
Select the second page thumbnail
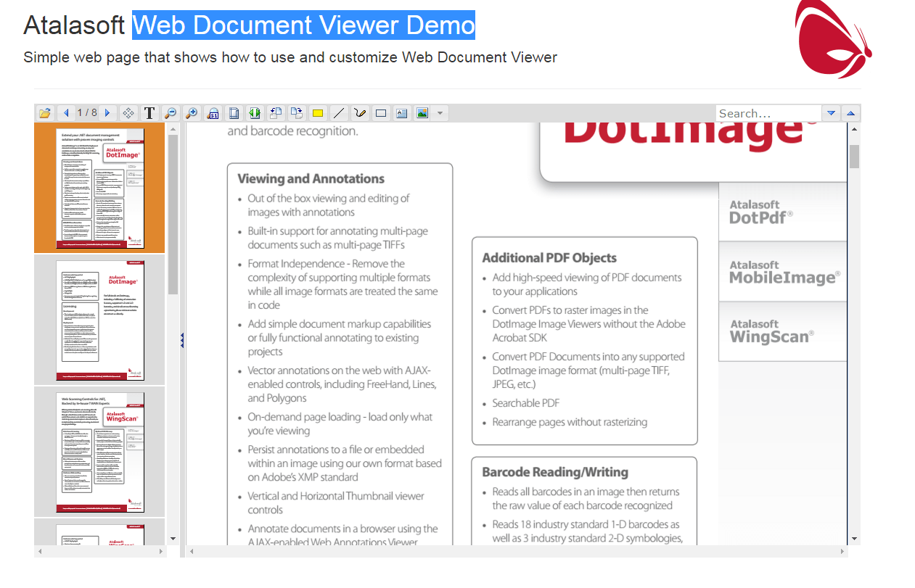(x=99, y=320)
